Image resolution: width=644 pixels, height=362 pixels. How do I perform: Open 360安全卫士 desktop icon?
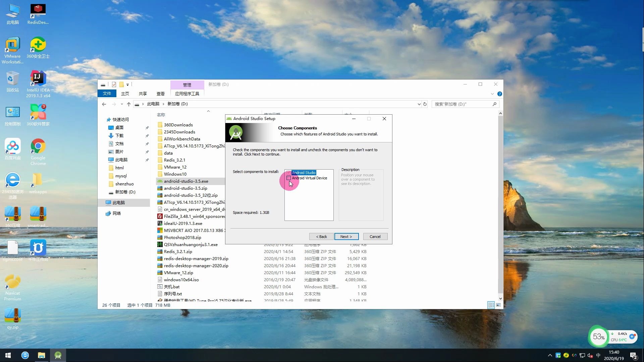(x=38, y=48)
